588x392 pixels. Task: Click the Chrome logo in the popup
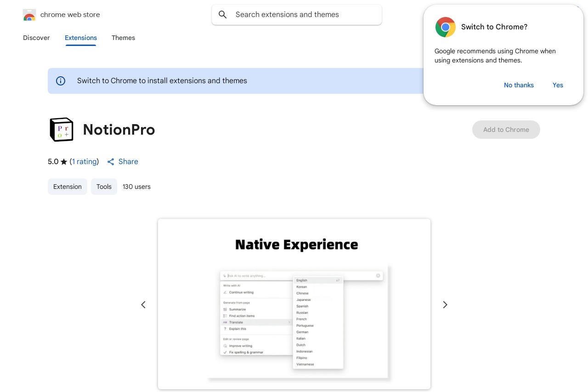[x=445, y=27]
